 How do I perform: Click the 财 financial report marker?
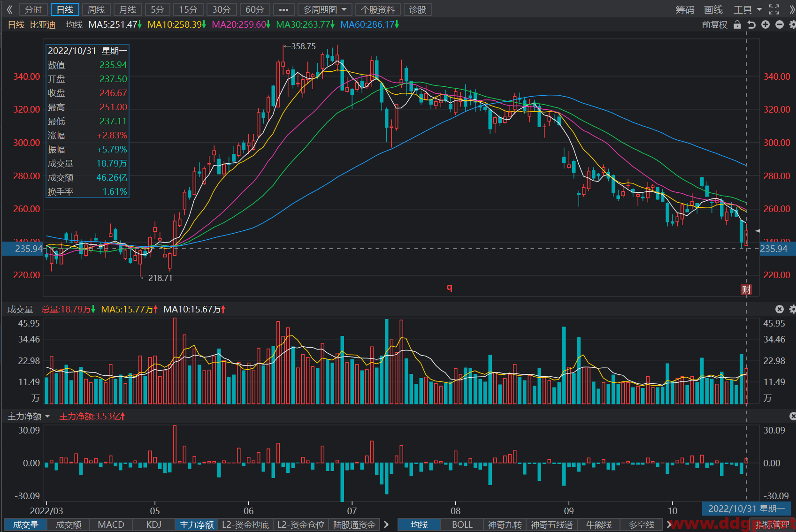click(x=746, y=289)
